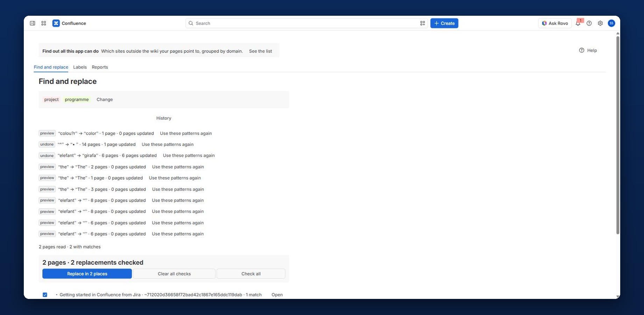Click the undone badge on elefant girafa row
Viewport: 644px width, 315px height.
point(47,156)
